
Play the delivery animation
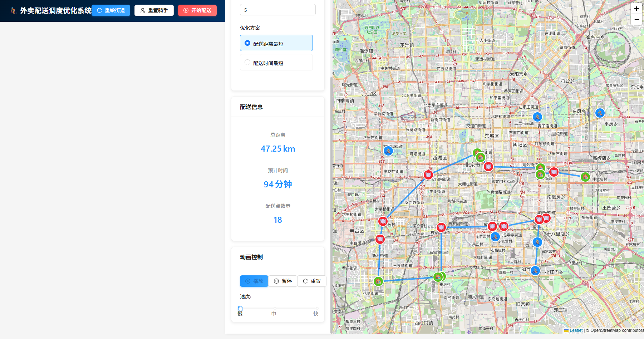254,281
